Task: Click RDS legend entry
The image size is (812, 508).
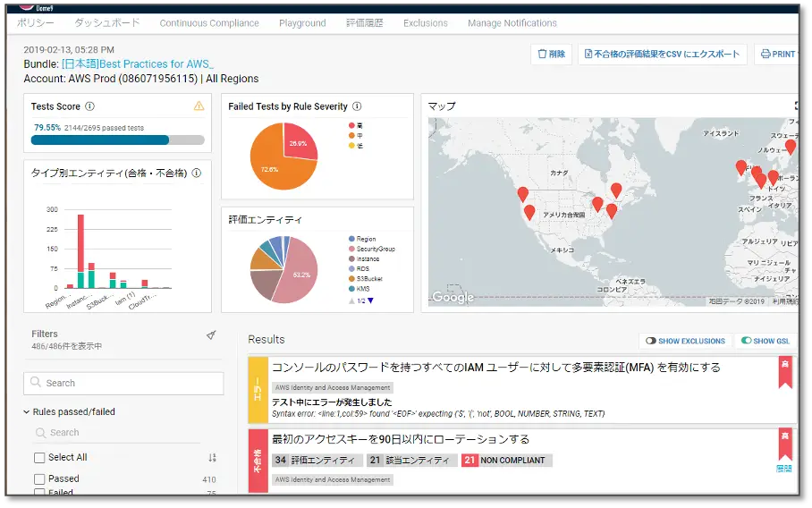Action: tap(359, 269)
